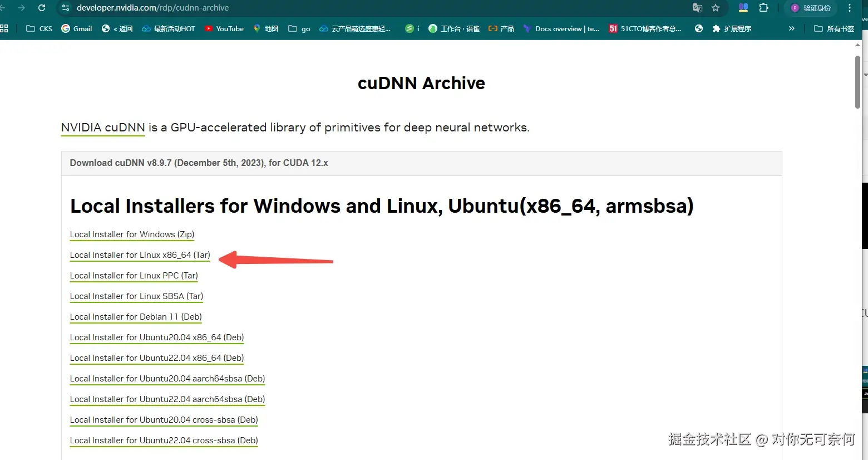The width and height of the screenshot is (868, 460).
Task: Open the 云产品精选盛惠 bookmark
Action: click(x=355, y=28)
